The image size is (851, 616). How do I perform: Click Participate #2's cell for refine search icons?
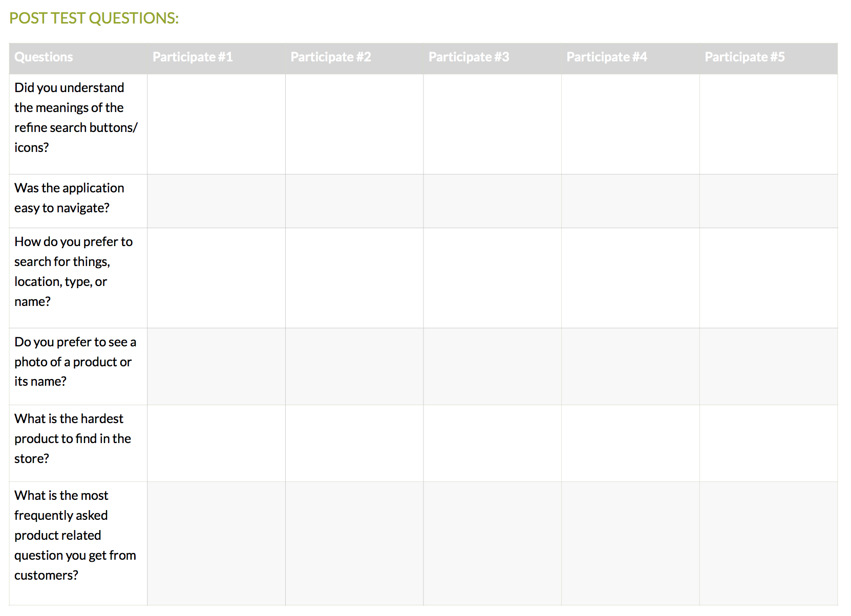[354, 124]
